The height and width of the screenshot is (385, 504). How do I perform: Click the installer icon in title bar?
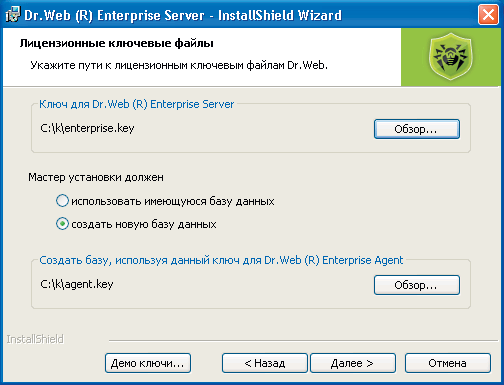click(13, 15)
